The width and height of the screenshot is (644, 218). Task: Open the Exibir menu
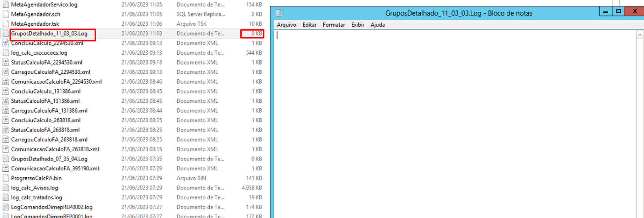(357, 25)
